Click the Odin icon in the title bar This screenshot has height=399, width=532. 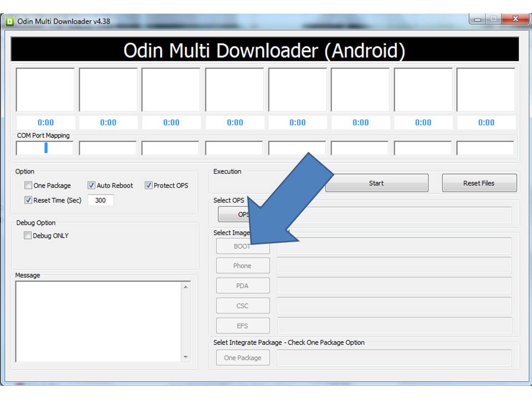(12, 18)
